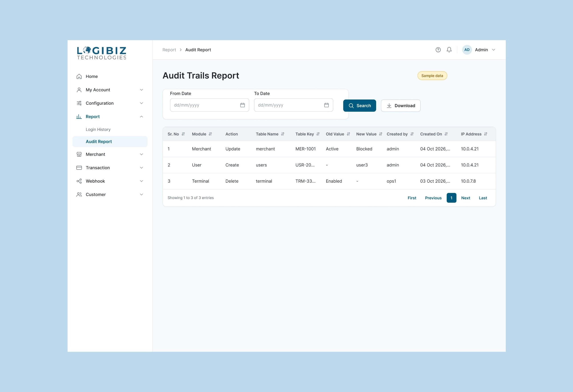Click the Search button

[x=359, y=105]
